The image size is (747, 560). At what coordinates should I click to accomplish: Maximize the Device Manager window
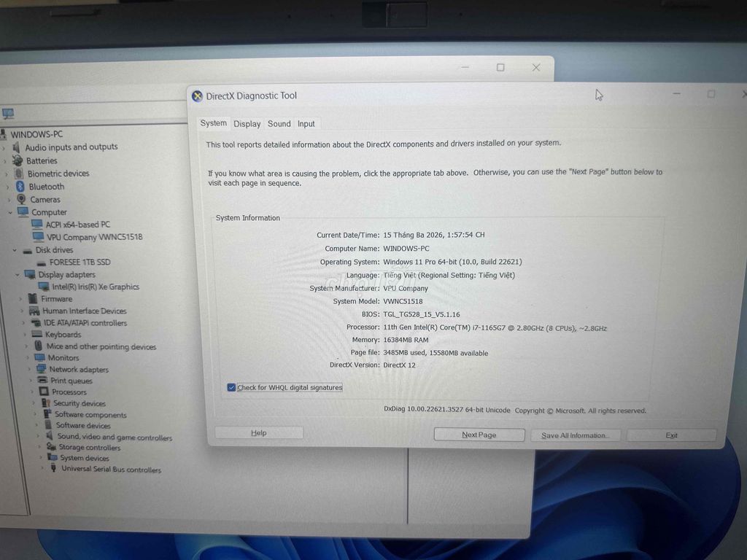click(x=500, y=68)
